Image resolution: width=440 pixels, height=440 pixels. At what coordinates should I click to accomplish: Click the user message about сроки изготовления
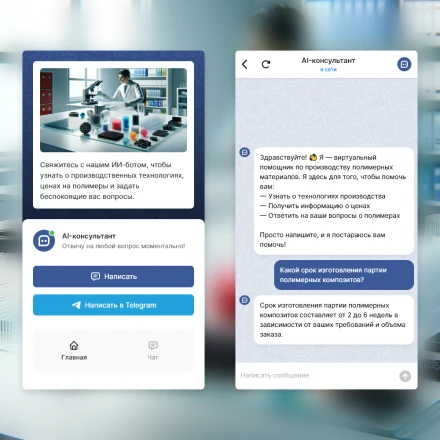pos(344,275)
